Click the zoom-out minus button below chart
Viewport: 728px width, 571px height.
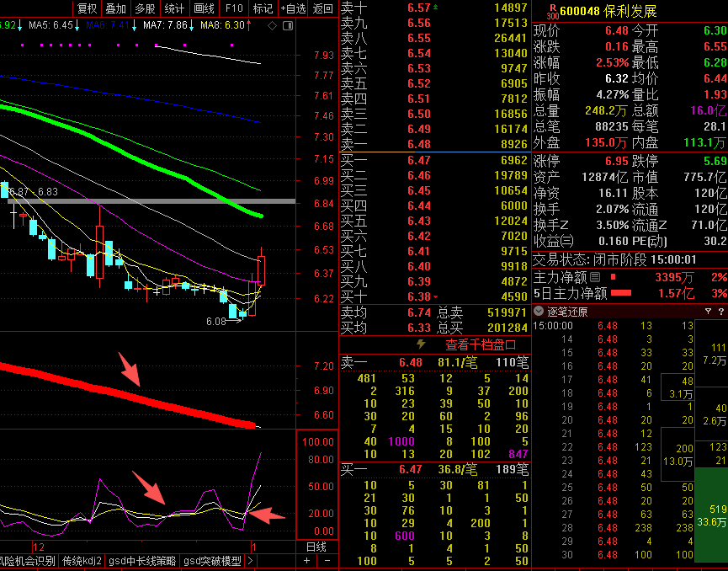[x=327, y=561]
